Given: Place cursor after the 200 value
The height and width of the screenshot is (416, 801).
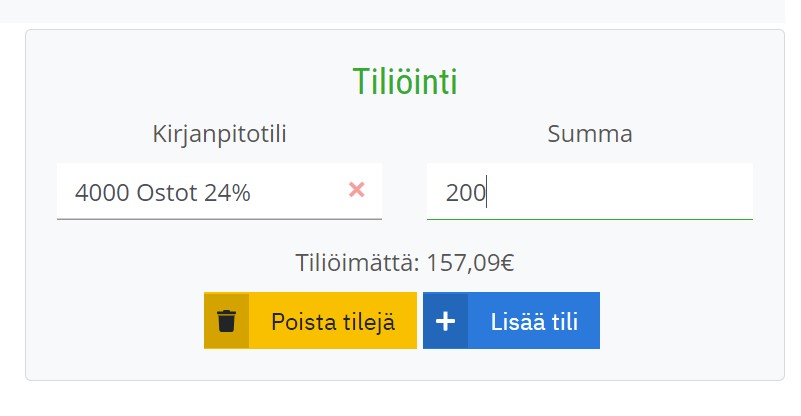Looking at the screenshot, I should point(486,193).
